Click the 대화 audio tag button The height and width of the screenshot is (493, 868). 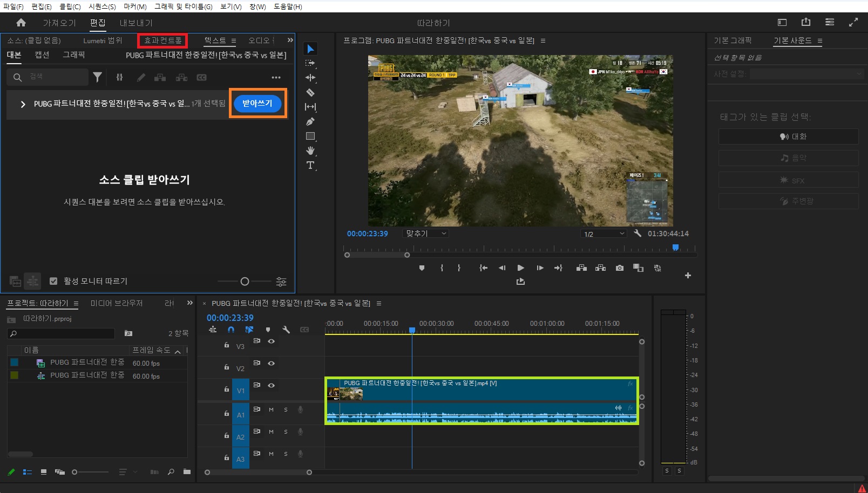pos(788,136)
